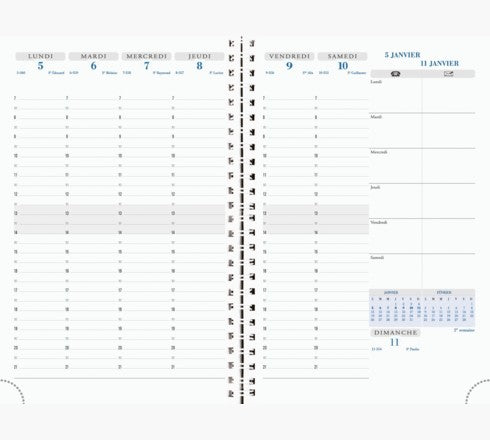Click the telephone icon in the notes header
The height and width of the screenshot is (440, 490).
click(x=395, y=74)
